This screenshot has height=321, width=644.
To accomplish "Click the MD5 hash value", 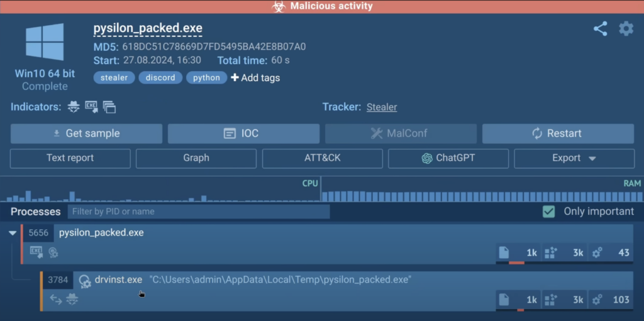I will (x=214, y=46).
